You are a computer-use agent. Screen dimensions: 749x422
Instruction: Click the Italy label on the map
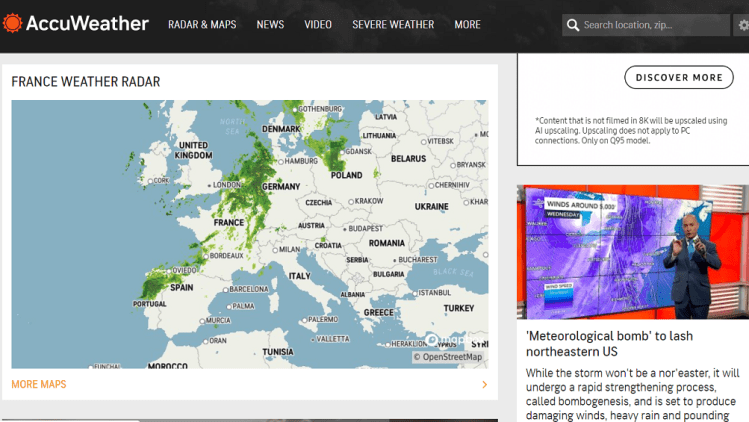pos(300,276)
